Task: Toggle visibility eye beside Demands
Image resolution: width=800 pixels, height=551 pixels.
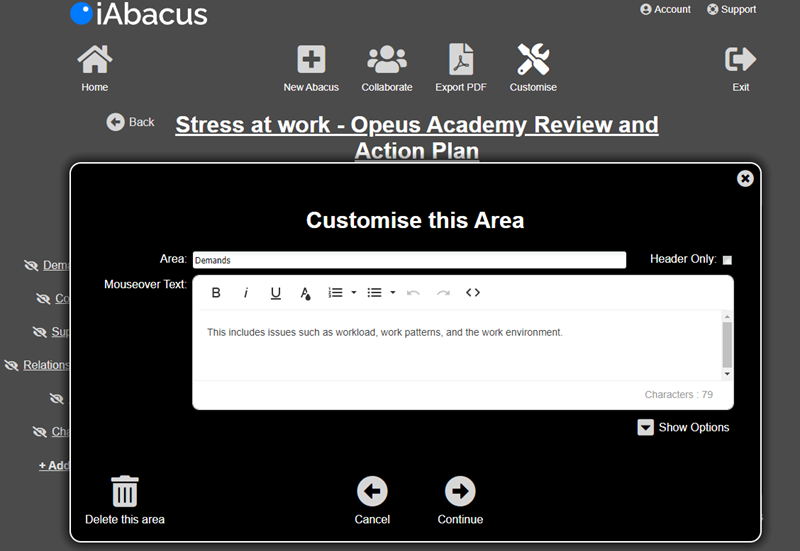Action: pyautogui.click(x=31, y=265)
